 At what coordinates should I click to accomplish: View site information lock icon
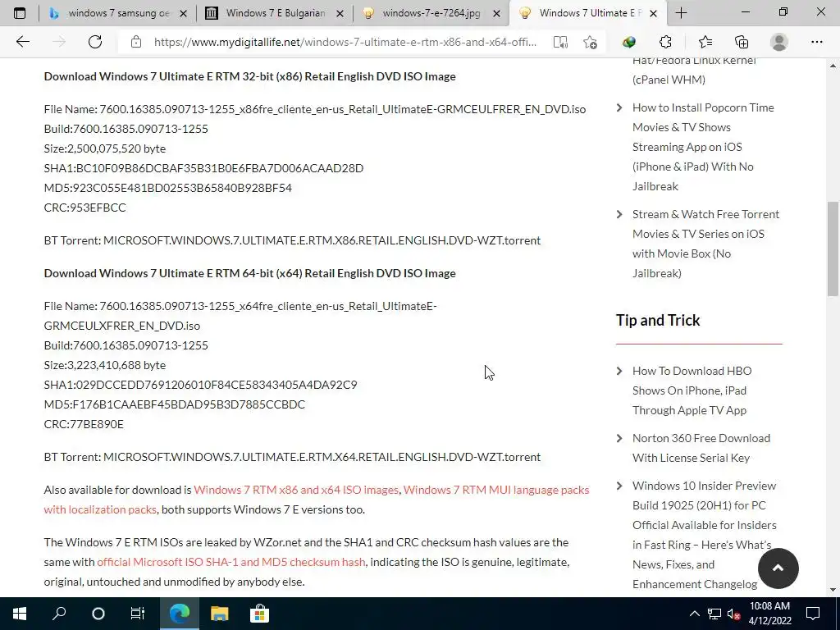click(135, 42)
